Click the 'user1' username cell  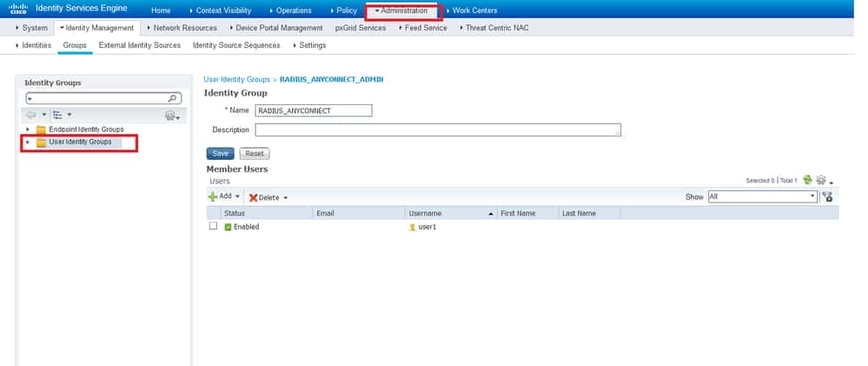(x=427, y=227)
